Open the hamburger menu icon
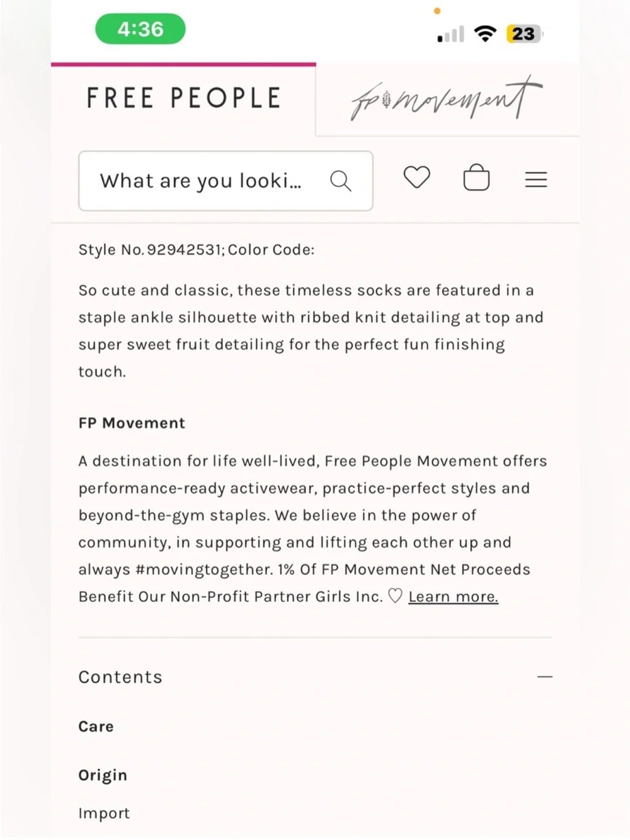Screen dimensions: 630x840 (x=536, y=180)
